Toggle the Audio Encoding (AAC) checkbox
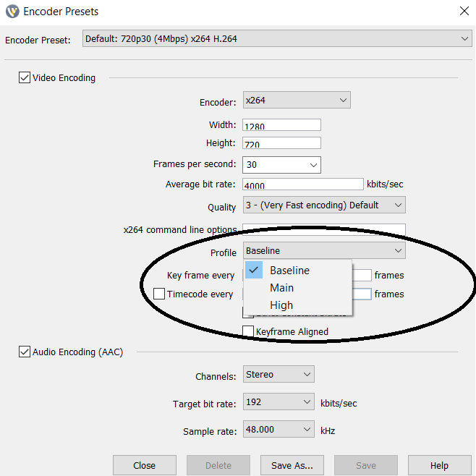476x476 pixels. click(x=25, y=352)
